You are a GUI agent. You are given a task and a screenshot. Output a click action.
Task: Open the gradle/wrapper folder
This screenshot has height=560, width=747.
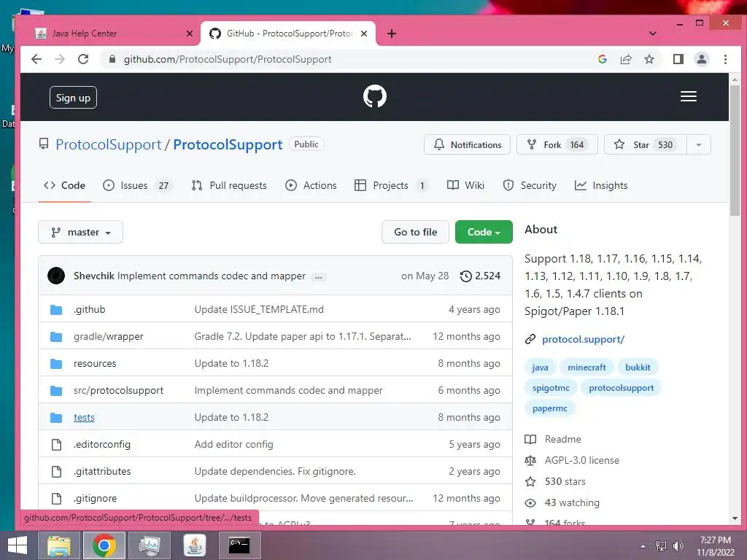108,336
